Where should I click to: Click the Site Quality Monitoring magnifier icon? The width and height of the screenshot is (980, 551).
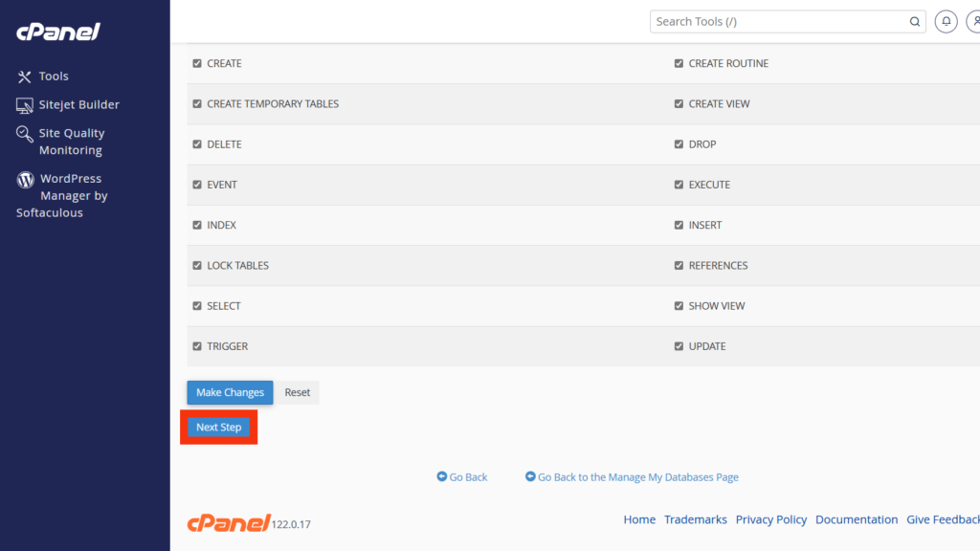[x=25, y=134]
